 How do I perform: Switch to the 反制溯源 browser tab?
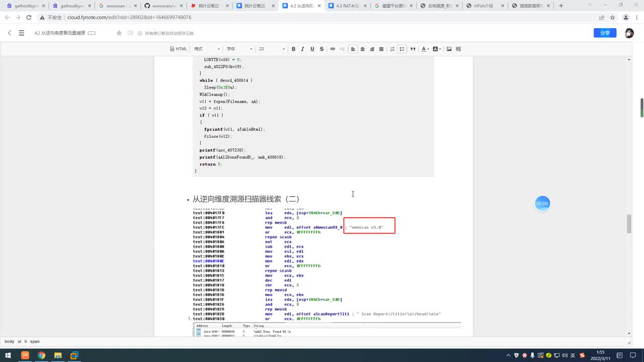point(439,6)
